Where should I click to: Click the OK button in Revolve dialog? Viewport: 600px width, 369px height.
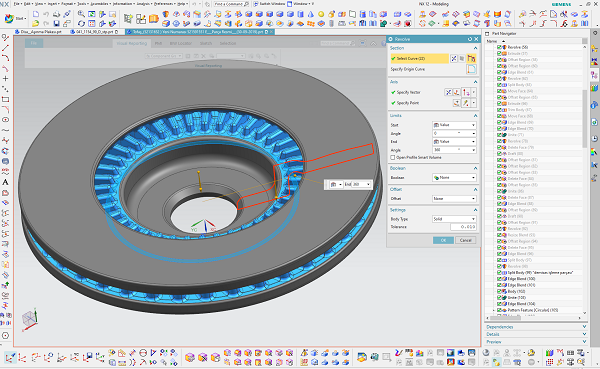(x=443, y=240)
